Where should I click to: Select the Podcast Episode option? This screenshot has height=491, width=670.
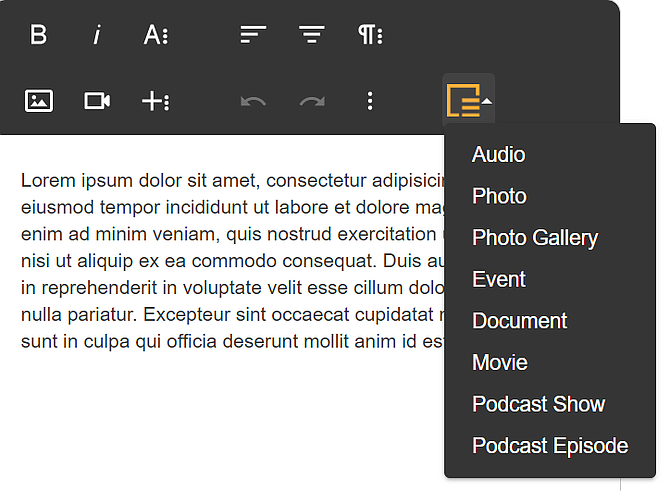coord(550,445)
